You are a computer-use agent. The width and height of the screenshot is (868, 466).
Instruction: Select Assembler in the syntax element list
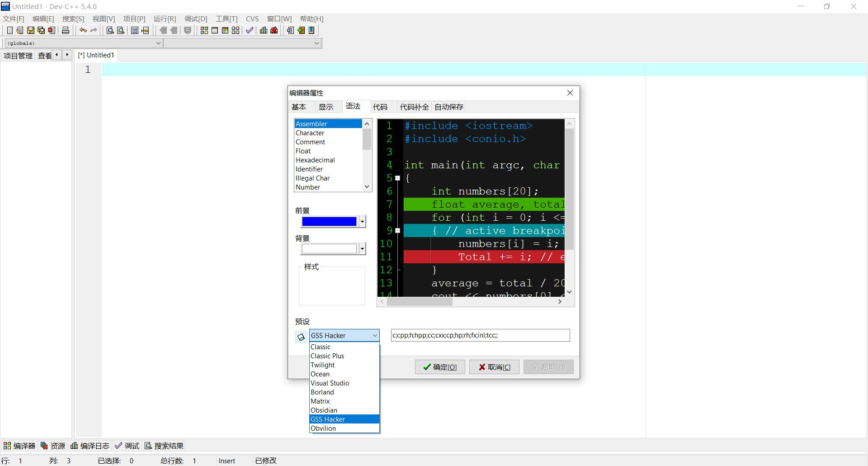pos(311,124)
